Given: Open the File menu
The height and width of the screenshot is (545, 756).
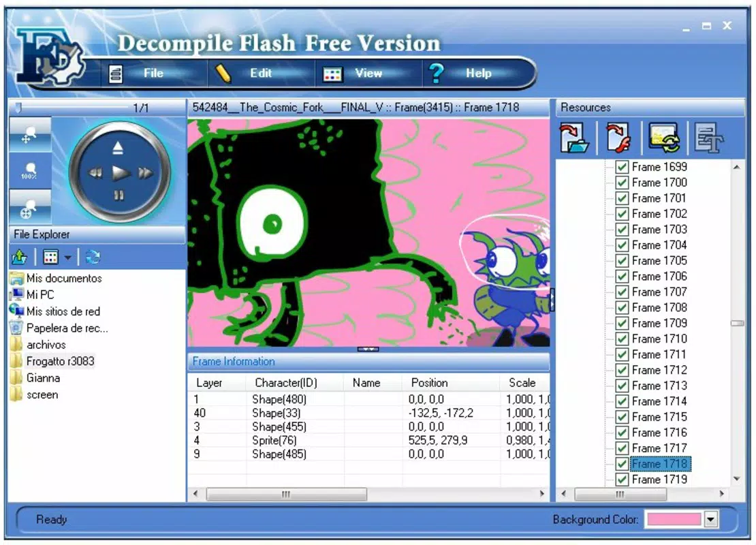Looking at the screenshot, I should [153, 74].
